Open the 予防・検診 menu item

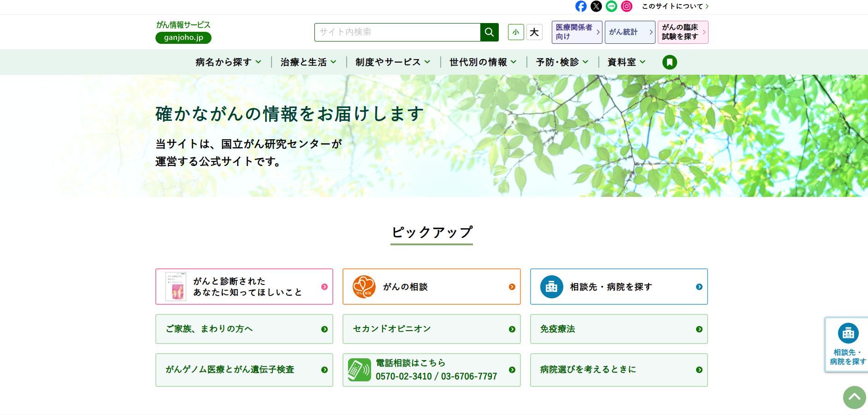tap(561, 62)
